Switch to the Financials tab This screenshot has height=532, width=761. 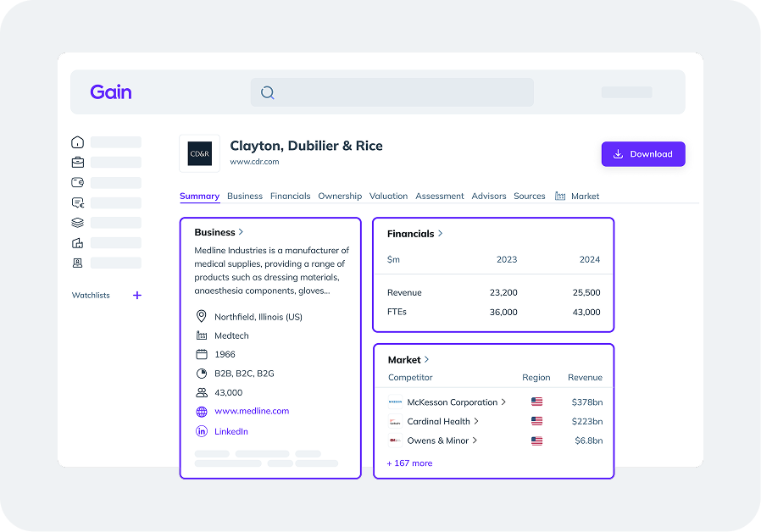(x=290, y=196)
